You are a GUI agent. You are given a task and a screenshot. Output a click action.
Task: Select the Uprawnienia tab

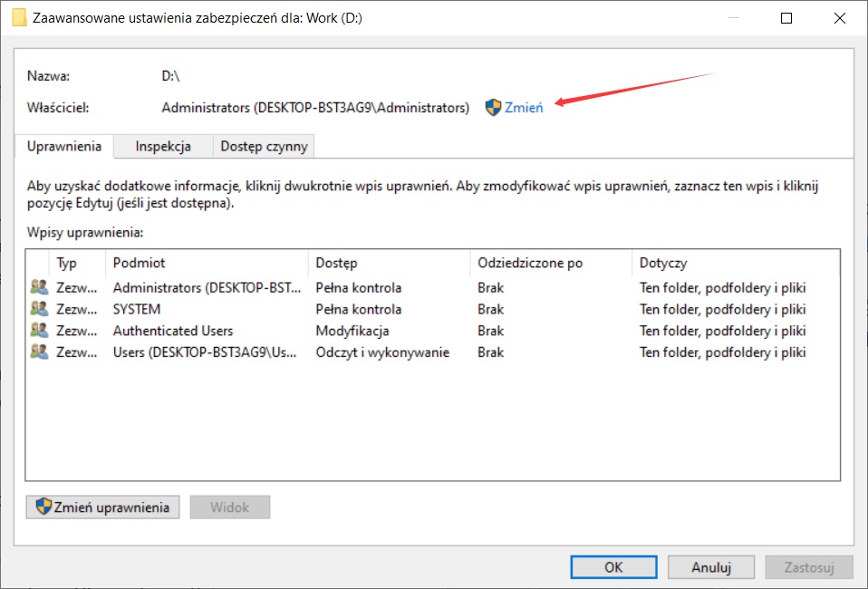click(63, 146)
